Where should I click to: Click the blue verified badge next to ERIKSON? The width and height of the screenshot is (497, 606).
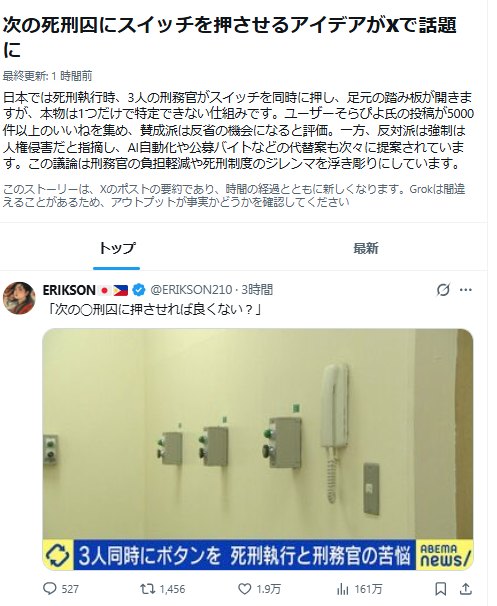click(x=139, y=289)
